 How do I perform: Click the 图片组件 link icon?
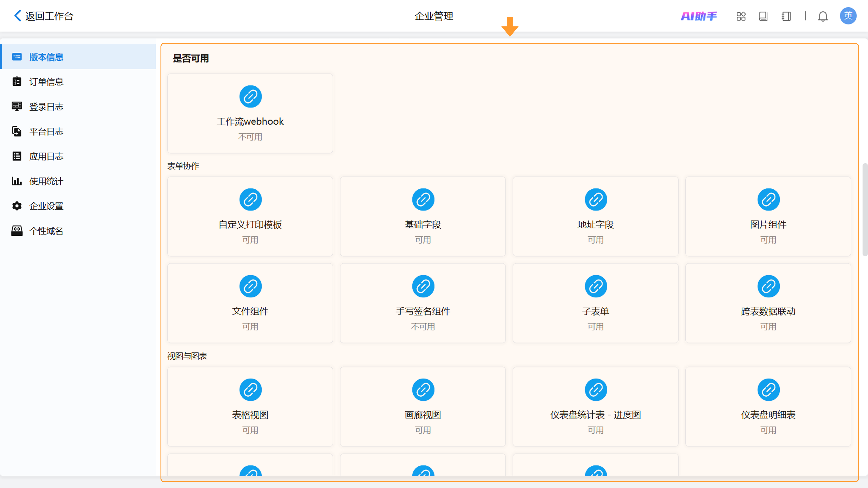tap(769, 200)
